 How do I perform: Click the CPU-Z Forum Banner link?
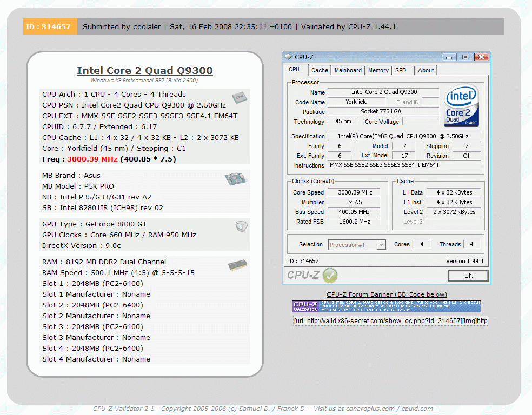(x=387, y=294)
